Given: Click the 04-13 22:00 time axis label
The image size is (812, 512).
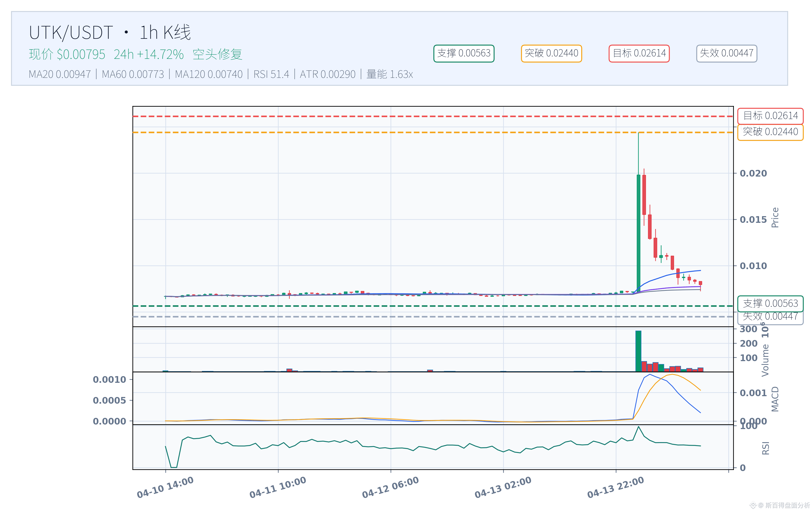Looking at the screenshot, I should pyautogui.click(x=615, y=487).
